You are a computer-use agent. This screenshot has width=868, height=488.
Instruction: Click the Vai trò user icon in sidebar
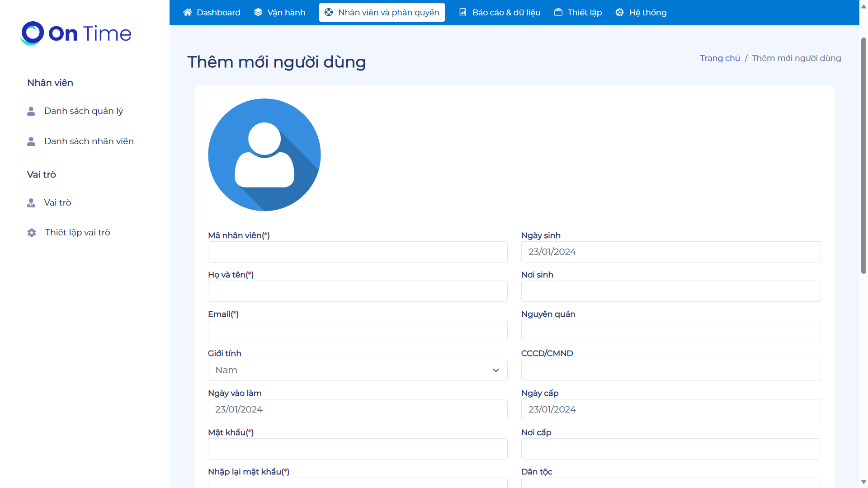click(x=31, y=203)
